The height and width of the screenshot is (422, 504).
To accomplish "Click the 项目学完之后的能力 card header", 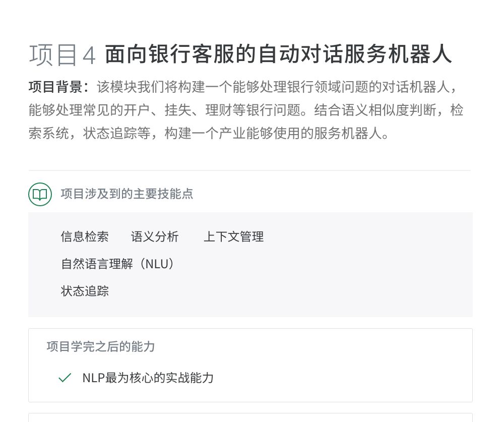I will click(101, 346).
